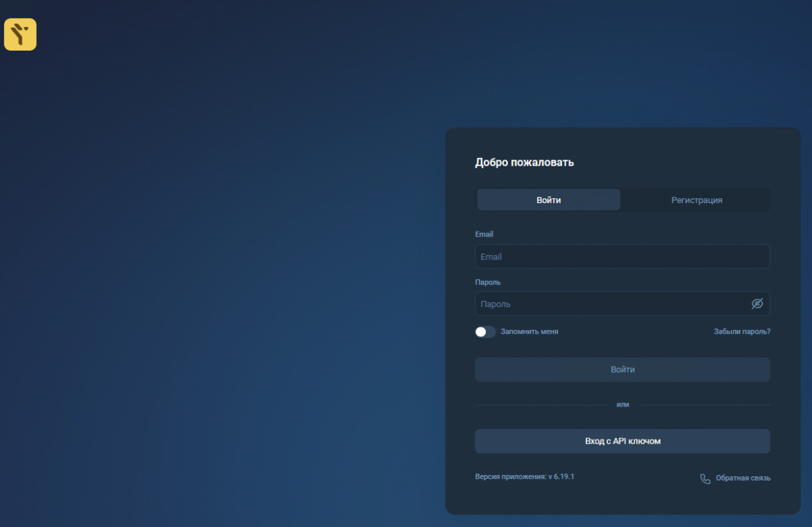Select the Войти tab

(x=548, y=200)
